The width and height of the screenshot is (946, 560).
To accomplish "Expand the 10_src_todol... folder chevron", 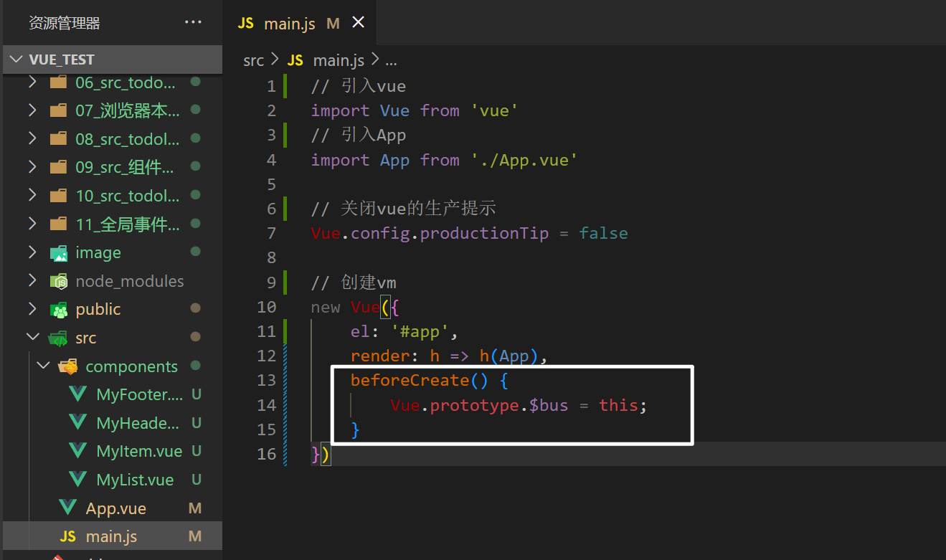I will coord(32,196).
